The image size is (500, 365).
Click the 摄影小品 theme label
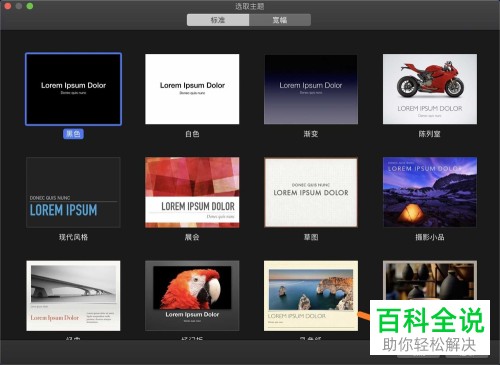[430, 237]
